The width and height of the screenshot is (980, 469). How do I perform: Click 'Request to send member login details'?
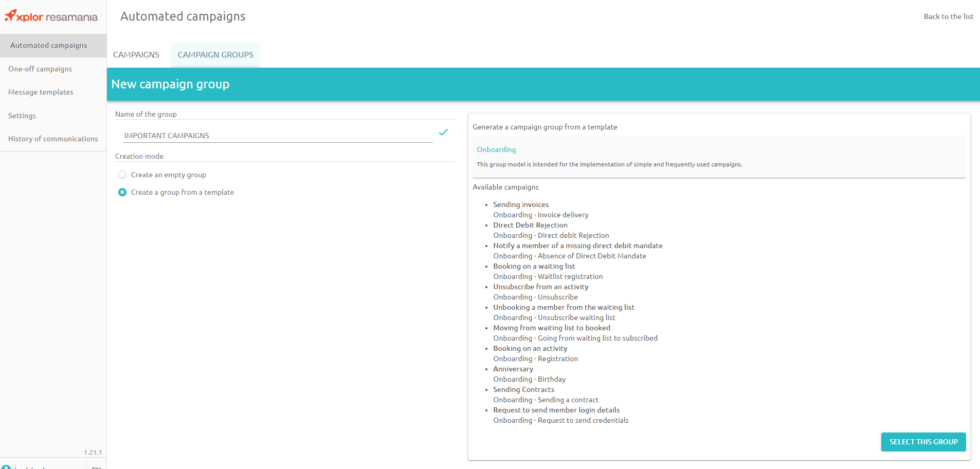point(556,410)
